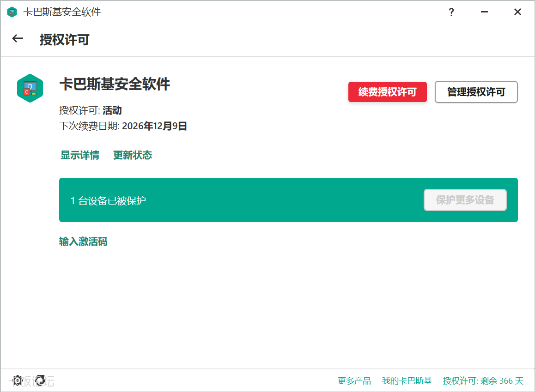Click the support icon beside the settings gear
Screen dimensions: 535x392
[41, 380]
